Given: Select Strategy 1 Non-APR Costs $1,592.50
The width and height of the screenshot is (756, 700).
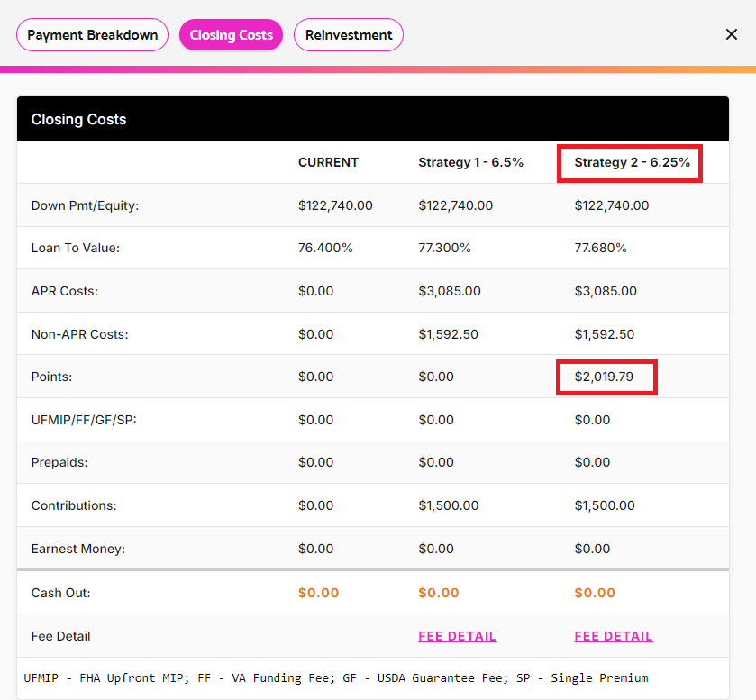Looking at the screenshot, I should click(448, 334).
